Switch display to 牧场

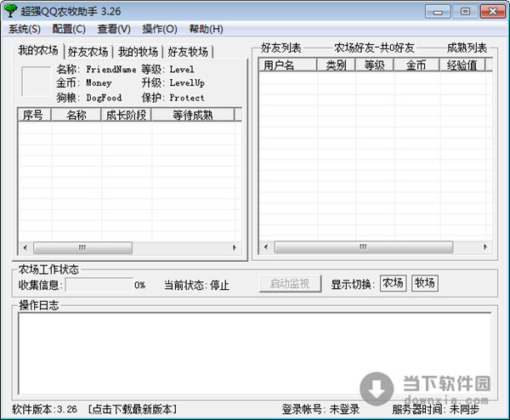coord(424,283)
